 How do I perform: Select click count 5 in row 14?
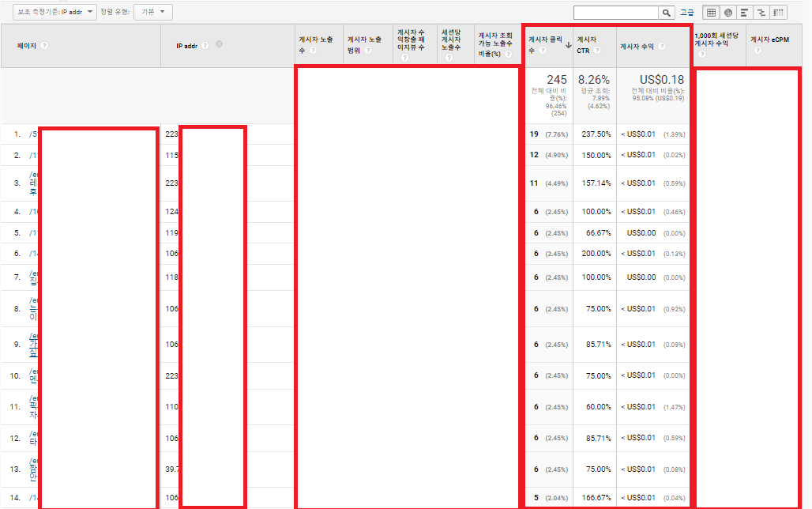click(536, 498)
